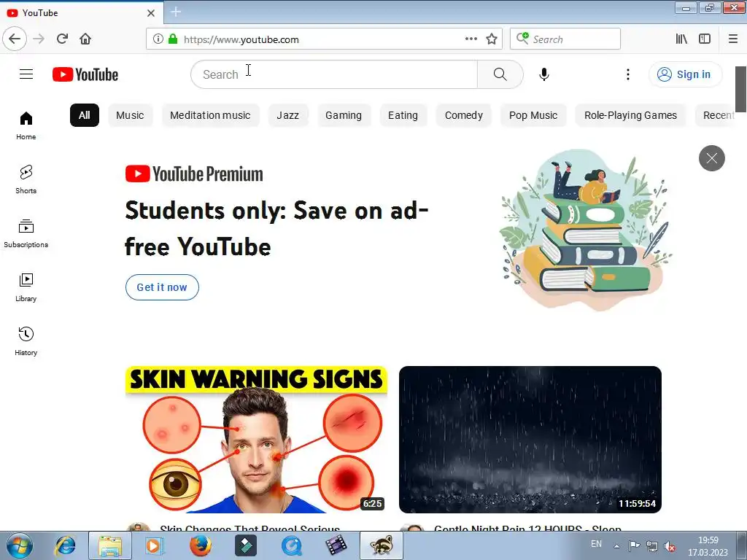The height and width of the screenshot is (560, 747).
Task: Reload the current page
Action: 62,39
